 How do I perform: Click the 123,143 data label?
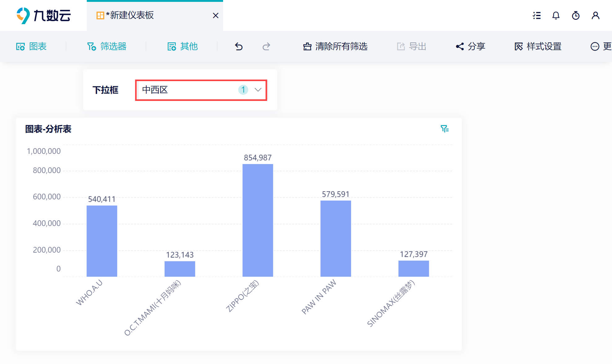point(180,255)
